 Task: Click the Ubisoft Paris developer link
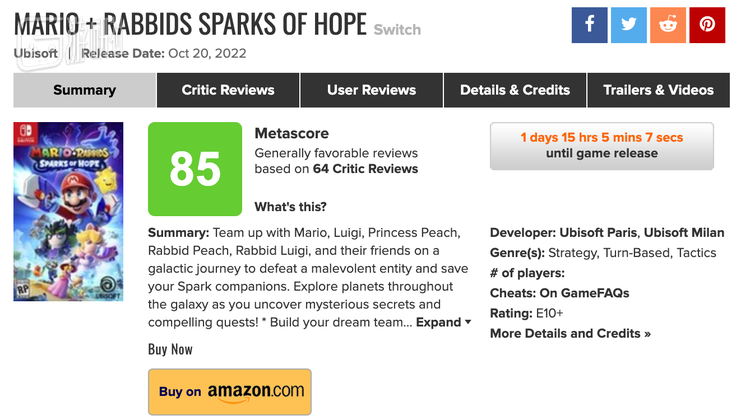598,233
